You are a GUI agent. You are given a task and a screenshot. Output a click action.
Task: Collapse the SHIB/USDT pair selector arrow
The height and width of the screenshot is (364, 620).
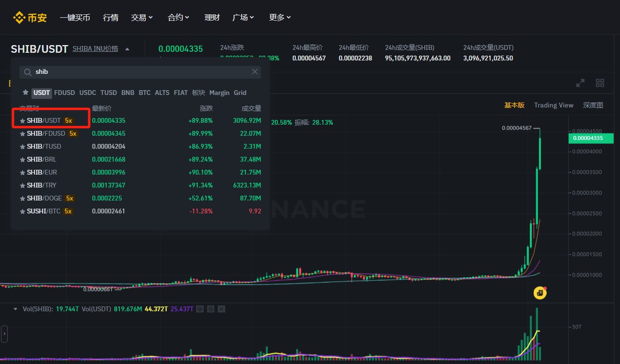click(127, 49)
